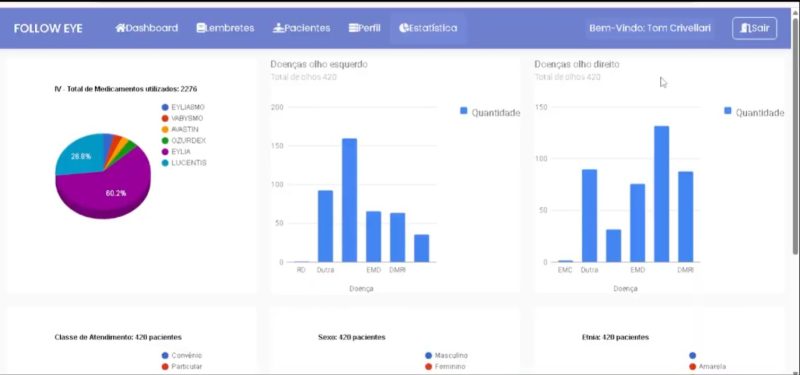
Task: Select Masculino legend swatch
Action: pos(428,355)
